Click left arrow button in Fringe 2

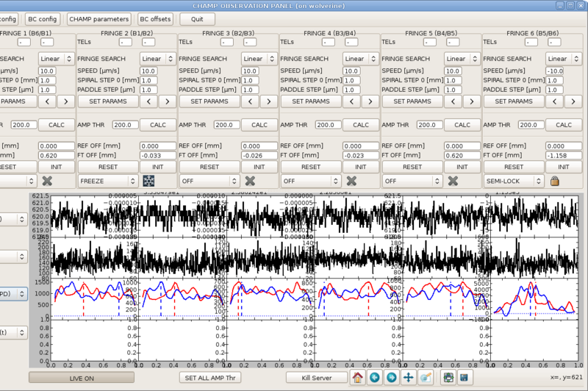149,101
